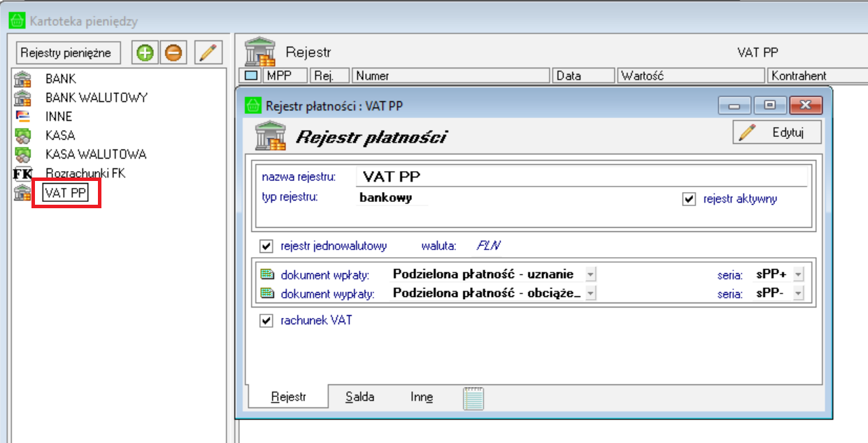
Task: Click the Edytuj button
Action: pyautogui.click(x=777, y=132)
